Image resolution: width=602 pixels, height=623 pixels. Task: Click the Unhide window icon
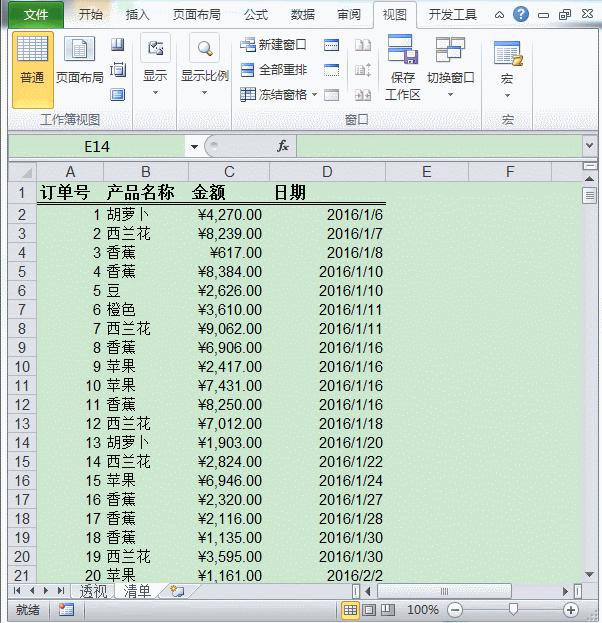(x=331, y=95)
